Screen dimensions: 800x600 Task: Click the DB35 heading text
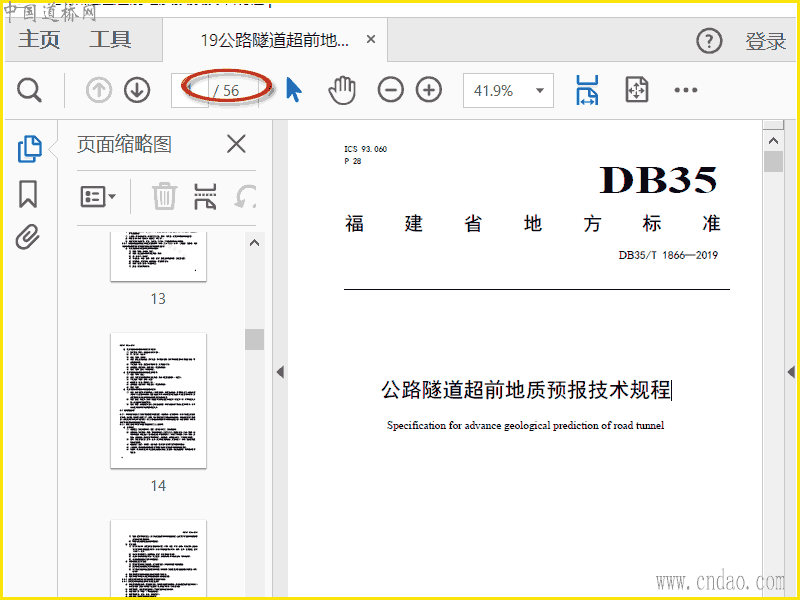(658, 180)
